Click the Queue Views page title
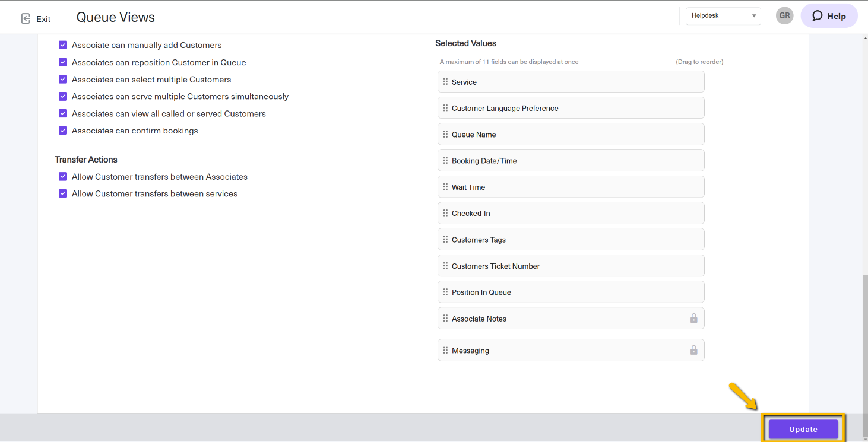 click(x=116, y=18)
